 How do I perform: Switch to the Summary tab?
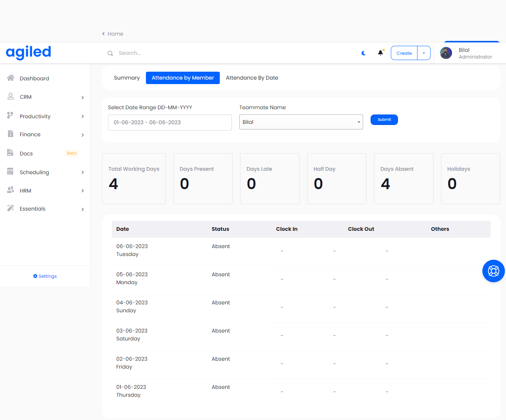pyautogui.click(x=127, y=78)
